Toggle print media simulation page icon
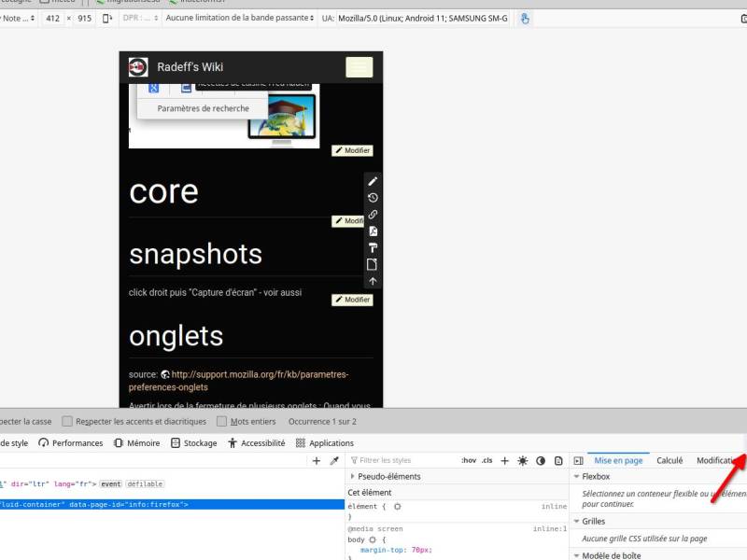The height and width of the screenshot is (560, 747). click(558, 460)
